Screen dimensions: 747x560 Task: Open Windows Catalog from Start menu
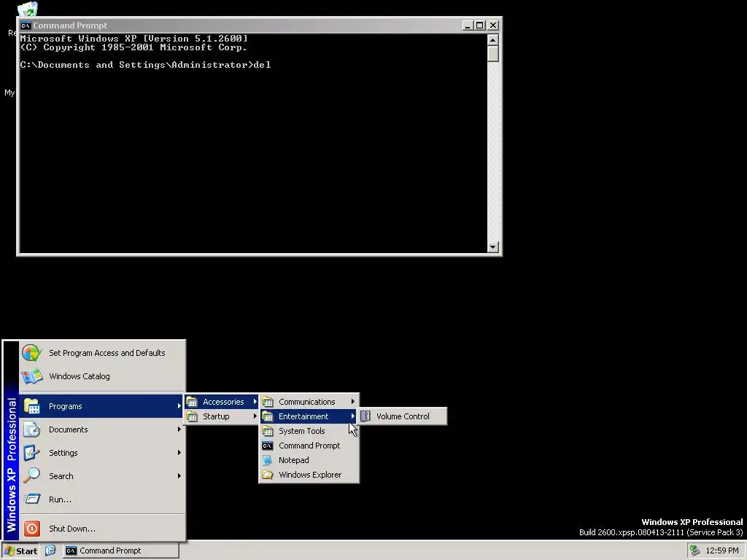tap(101, 376)
